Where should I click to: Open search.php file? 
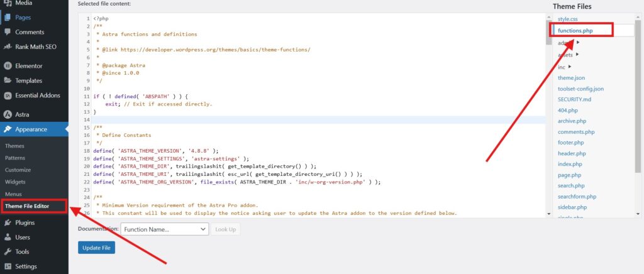tap(571, 186)
